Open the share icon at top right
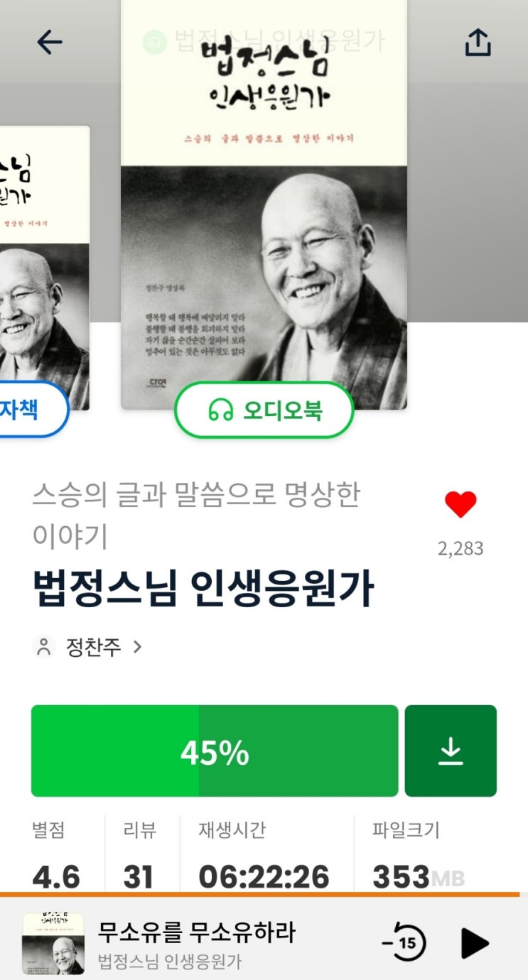This screenshot has height=980, width=528. coord(478,43)
